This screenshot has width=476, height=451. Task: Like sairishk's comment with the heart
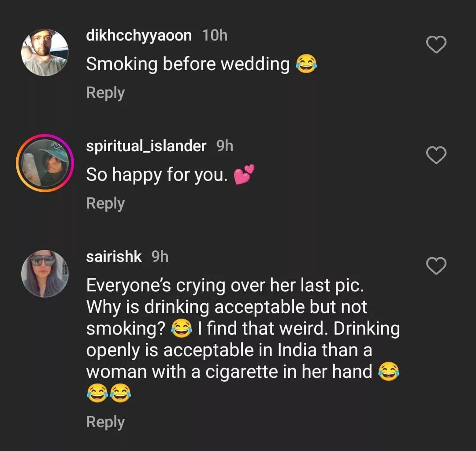436,266
